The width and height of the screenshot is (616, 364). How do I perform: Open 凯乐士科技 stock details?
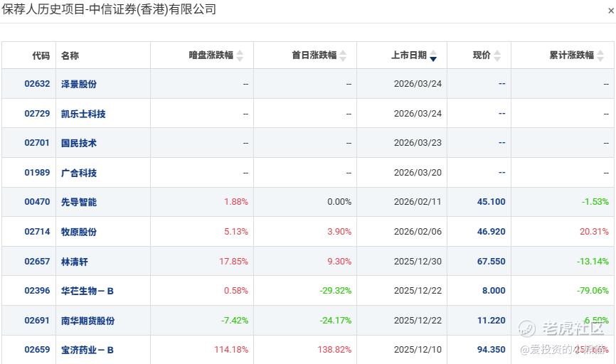83,114
